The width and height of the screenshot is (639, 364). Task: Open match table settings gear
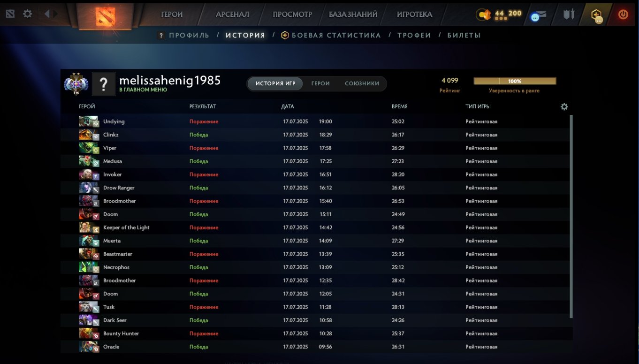[564, 106]
